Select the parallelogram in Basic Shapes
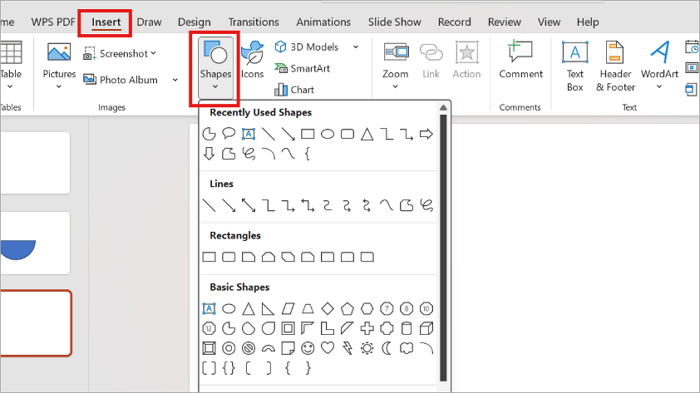 pyautogui.click(x=288, y=309)
